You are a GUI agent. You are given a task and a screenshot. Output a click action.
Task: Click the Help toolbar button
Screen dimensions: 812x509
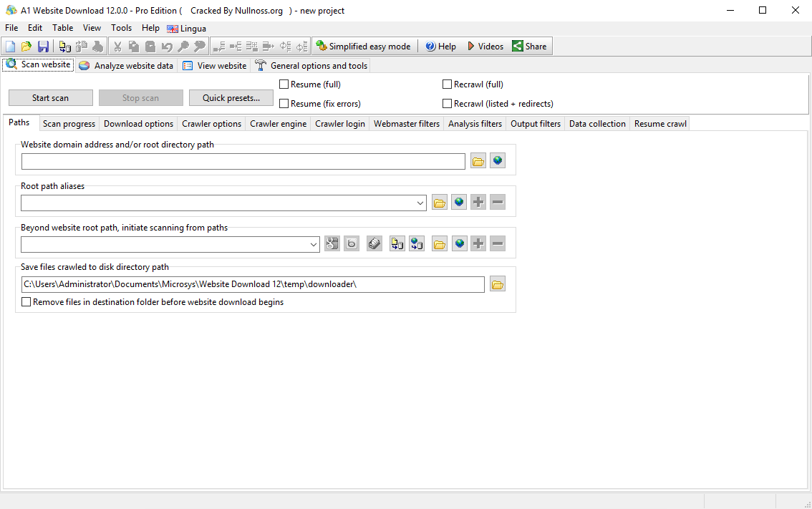440,47
